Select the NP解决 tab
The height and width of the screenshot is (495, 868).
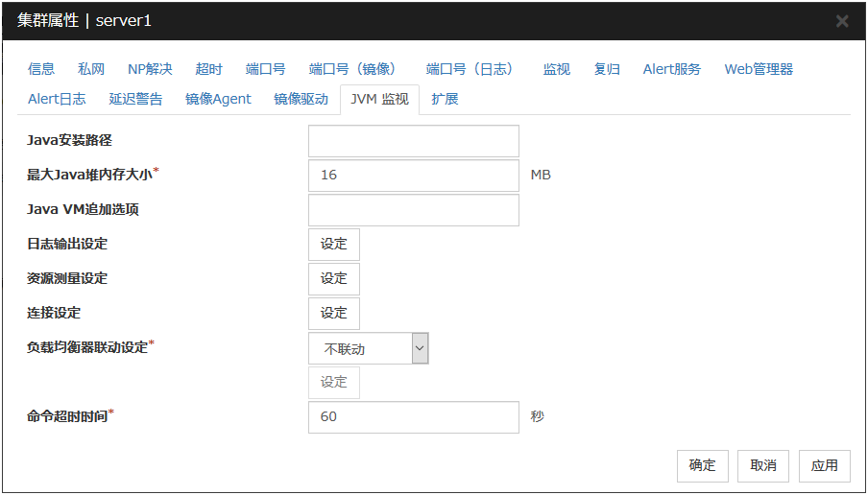(x=150, y=69)
